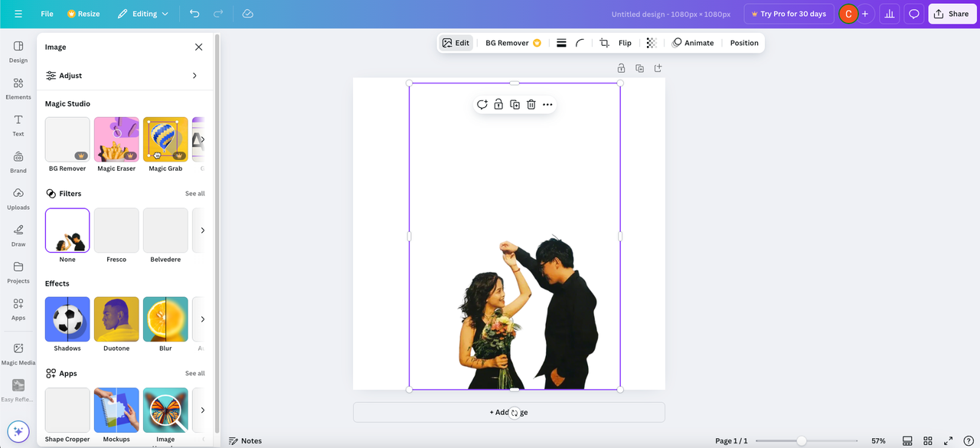Open the Duotone effect
980x448 pixels.
116,319
